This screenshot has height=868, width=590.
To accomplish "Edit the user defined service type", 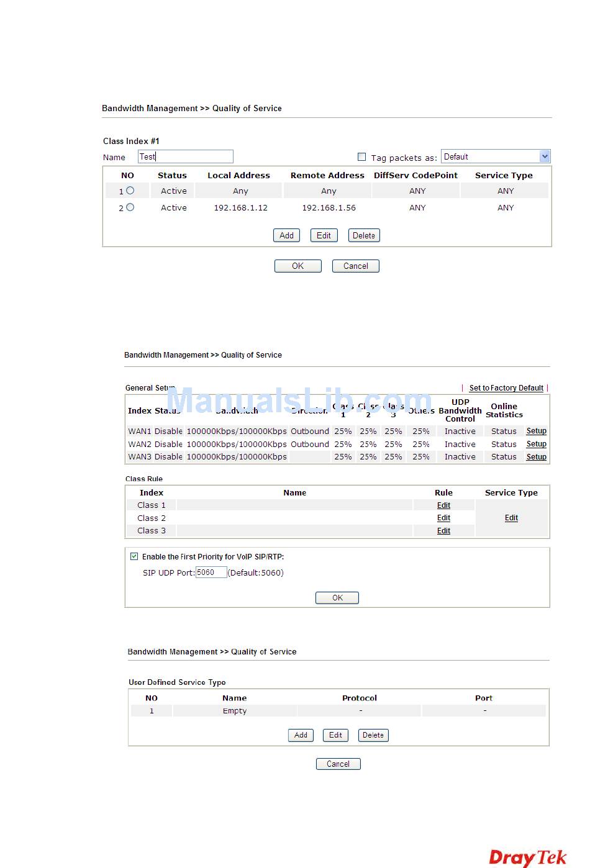I will point(335,735).
